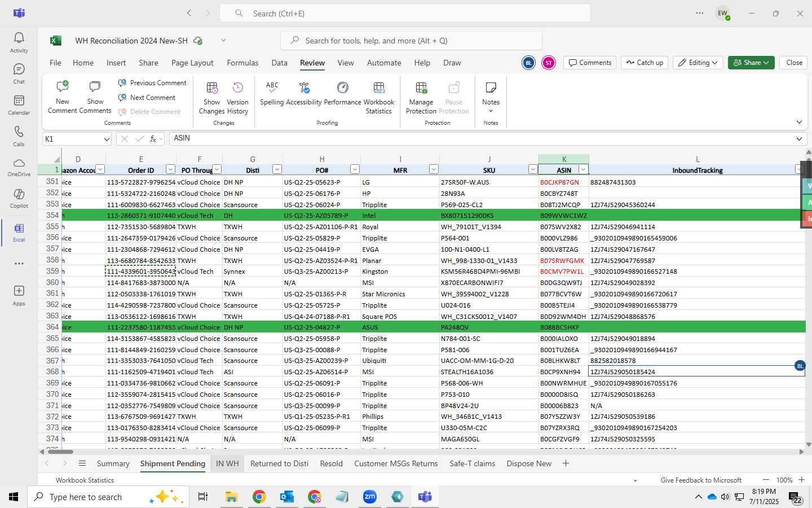Open the File menu
The width and height of the screenshot is (812, 508).
point(55,63)
